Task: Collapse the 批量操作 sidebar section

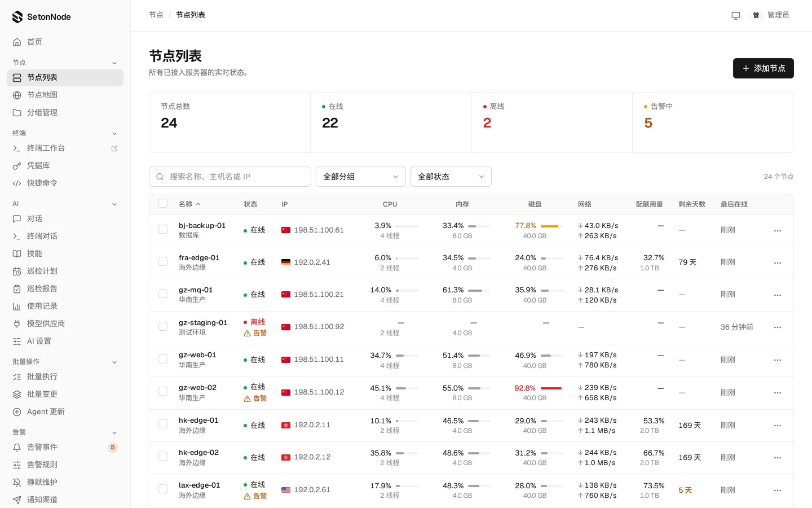Action: 114,362
